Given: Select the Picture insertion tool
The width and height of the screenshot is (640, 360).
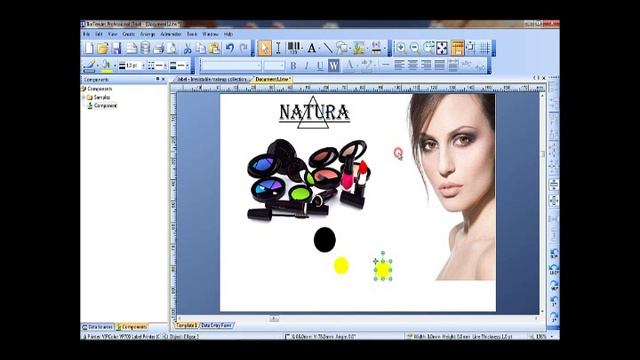Looking at the screenshot, I should pyautogui.click(x=358, y=48).
